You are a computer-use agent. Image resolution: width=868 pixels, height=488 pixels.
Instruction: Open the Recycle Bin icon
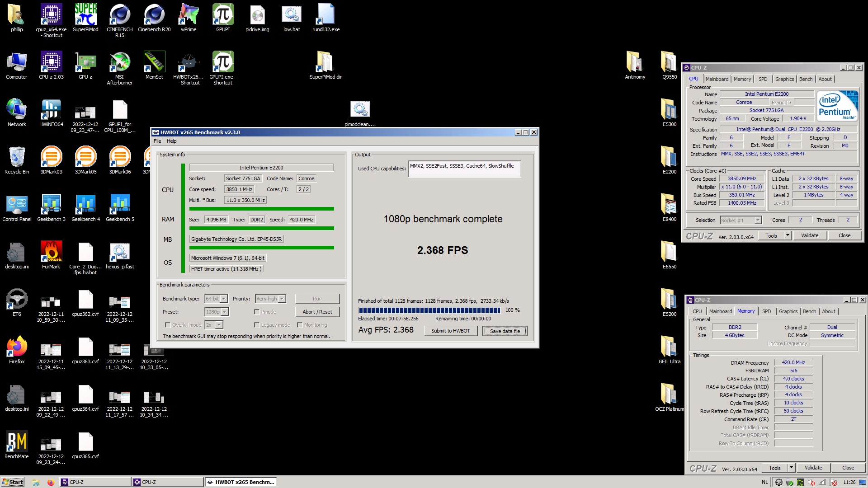tap(17, 160)
